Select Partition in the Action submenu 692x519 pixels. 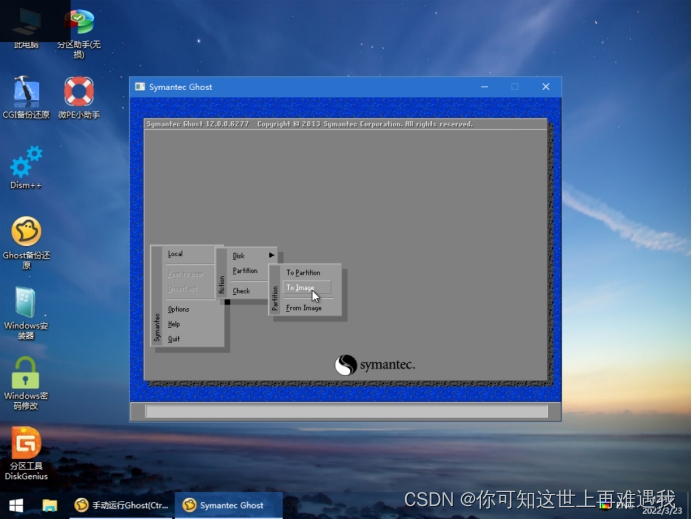click(x=245, y=271)
